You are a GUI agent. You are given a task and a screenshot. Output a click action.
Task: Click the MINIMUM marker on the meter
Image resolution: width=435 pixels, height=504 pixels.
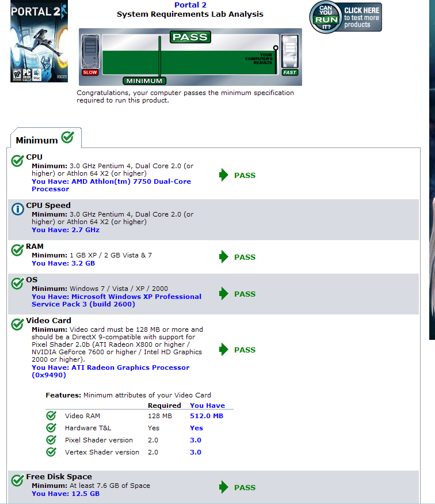144,81
